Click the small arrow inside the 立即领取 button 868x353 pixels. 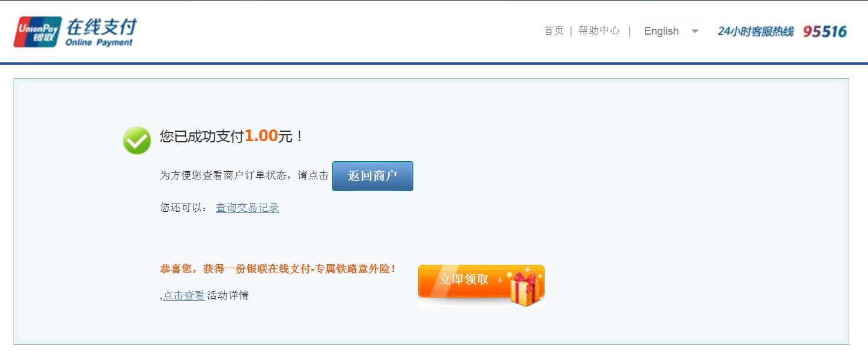(500, 280)
